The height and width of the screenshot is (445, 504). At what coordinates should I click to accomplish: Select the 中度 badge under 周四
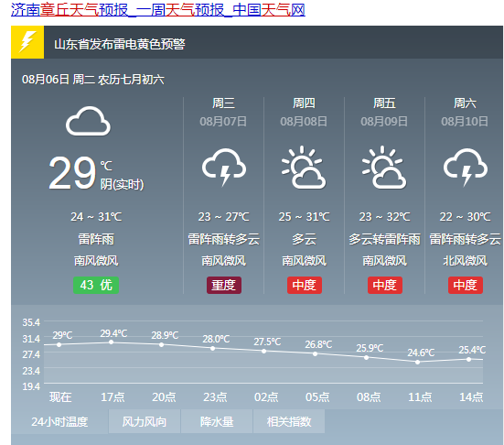pyautogui.click(x=305, y=285)
